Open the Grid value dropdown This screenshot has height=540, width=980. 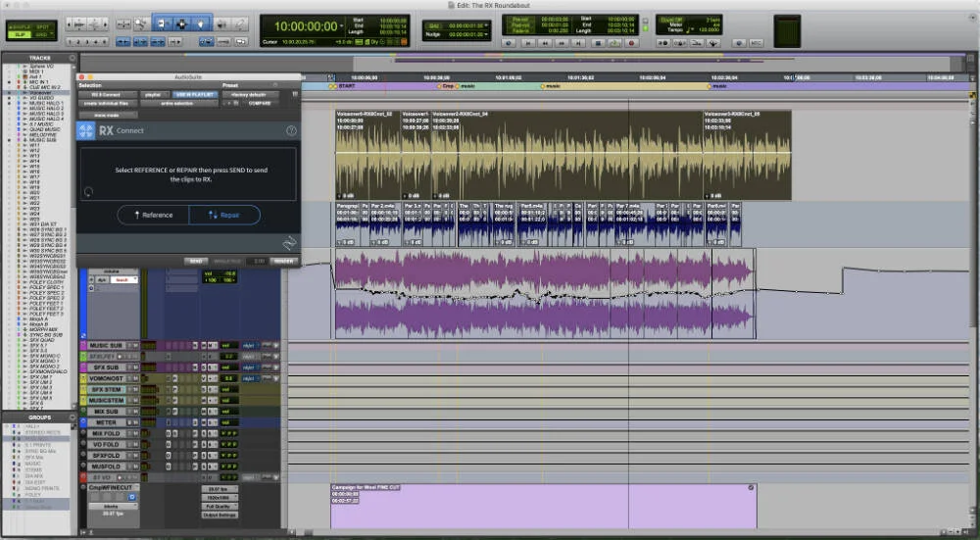tap(486, 25)
